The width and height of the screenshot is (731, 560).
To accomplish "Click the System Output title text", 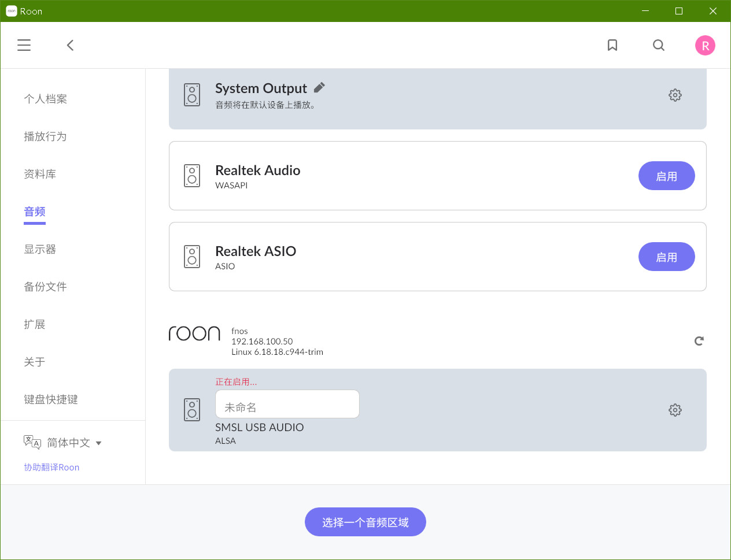I will click(x=261, y=88).
